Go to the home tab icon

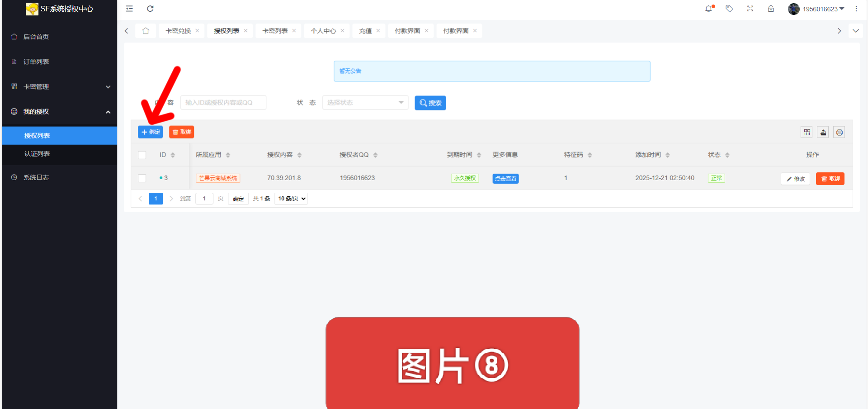pos(146,31)
